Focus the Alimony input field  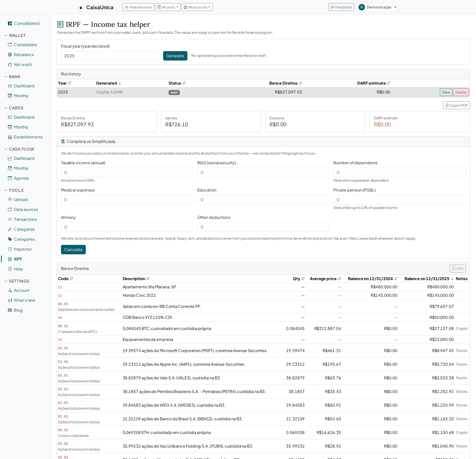pyautogui.click(x=127, y=227)
